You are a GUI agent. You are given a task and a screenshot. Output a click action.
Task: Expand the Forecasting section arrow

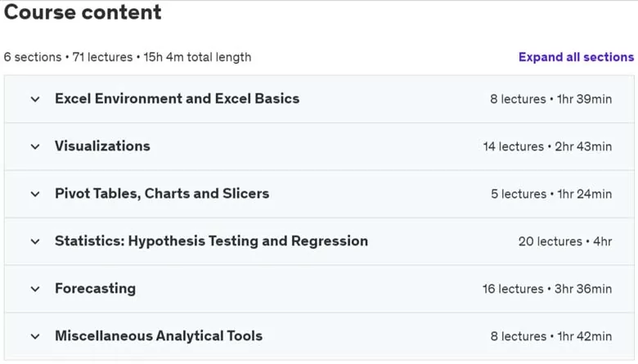click(x=35, y=290)
